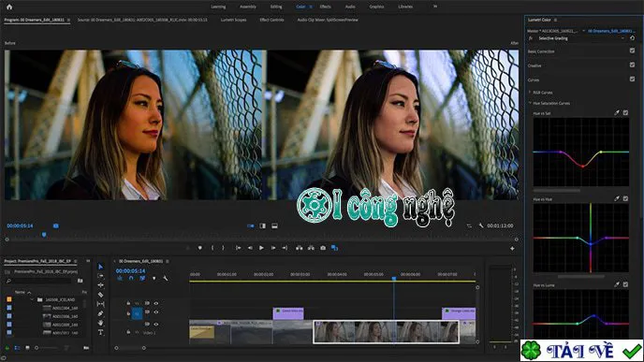
Task: Select vertical split comparison layout
Action: point(262,226)
